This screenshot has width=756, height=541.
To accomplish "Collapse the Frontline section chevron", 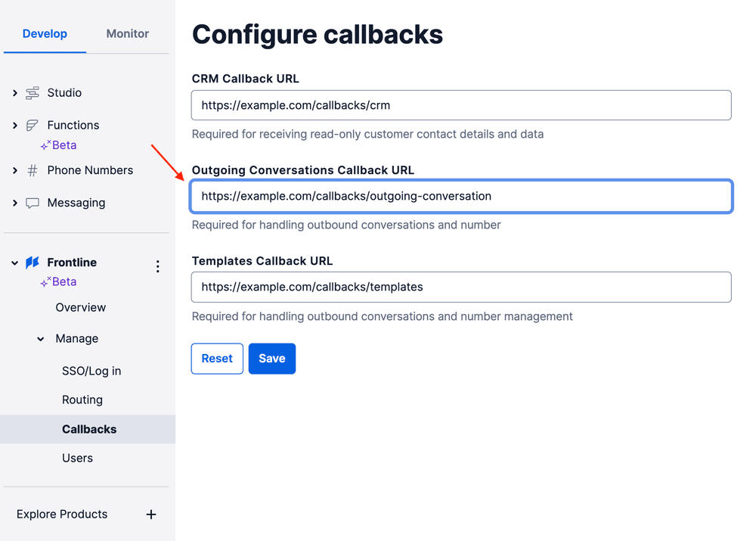I will [x=15, y=263].
